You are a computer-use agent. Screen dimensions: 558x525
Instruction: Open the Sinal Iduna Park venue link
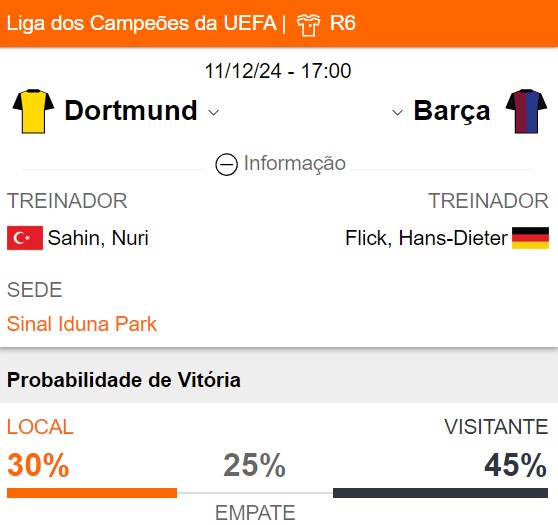click(x=82, y=324)
